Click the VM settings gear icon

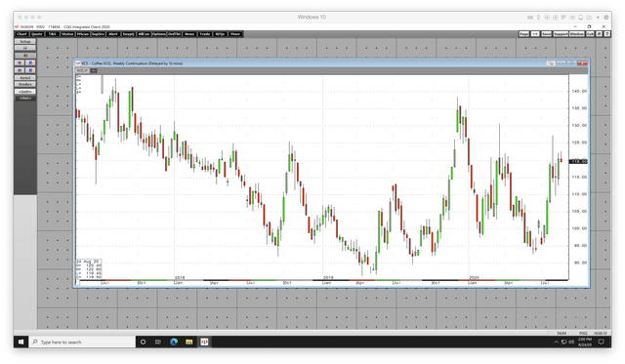point(605,18)
